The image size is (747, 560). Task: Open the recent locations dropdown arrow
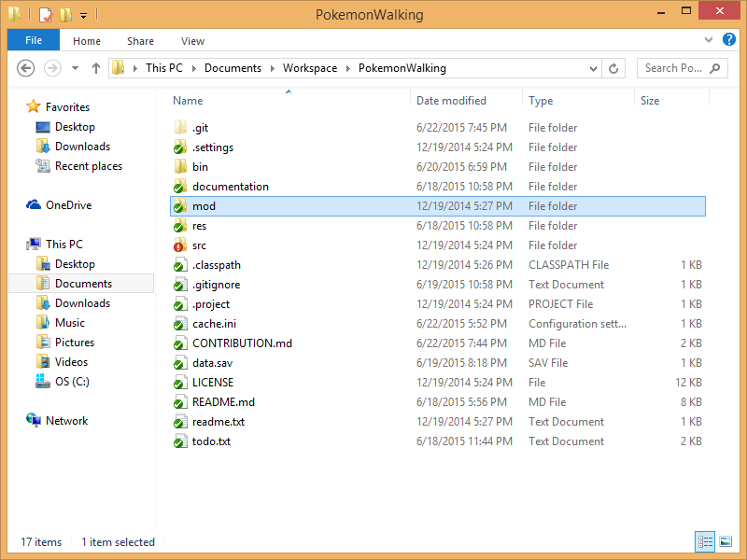pos(75,68)
